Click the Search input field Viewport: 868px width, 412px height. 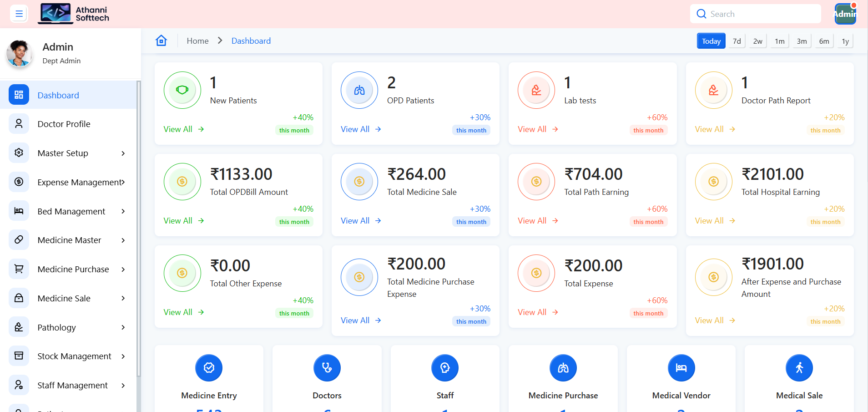point(755,14)
